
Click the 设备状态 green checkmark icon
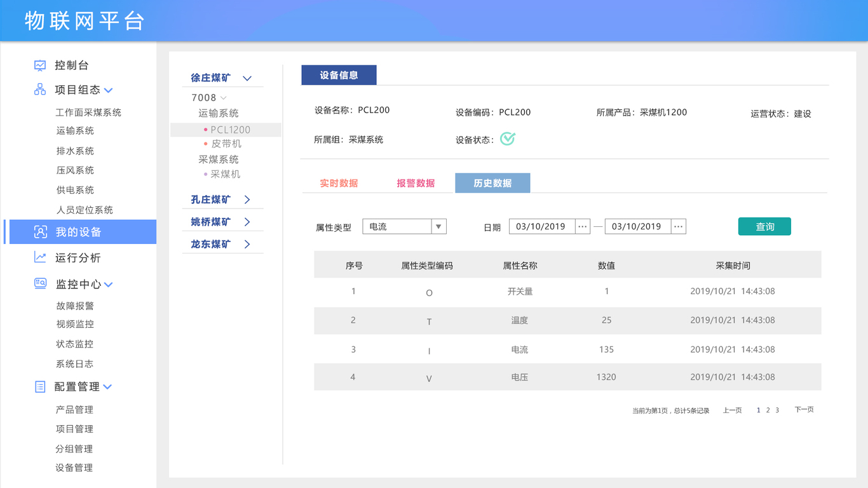pos(507,139)
